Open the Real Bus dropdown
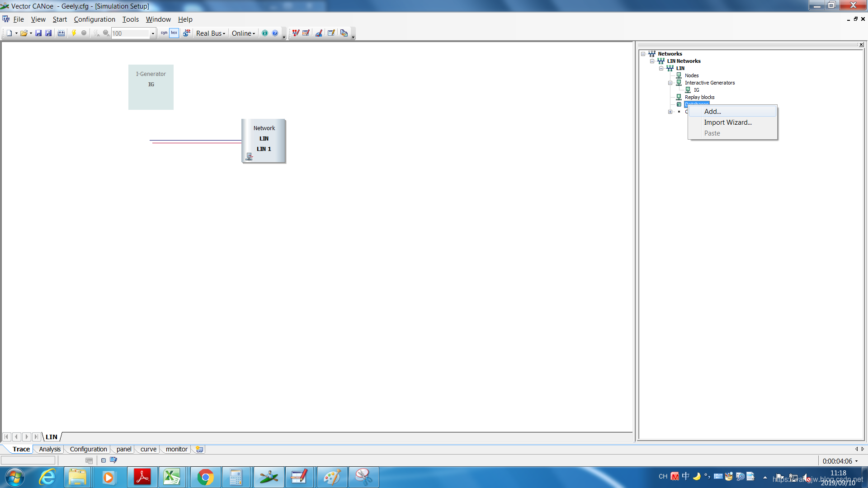This screenshot has width=868, height=488. point(211,33)
